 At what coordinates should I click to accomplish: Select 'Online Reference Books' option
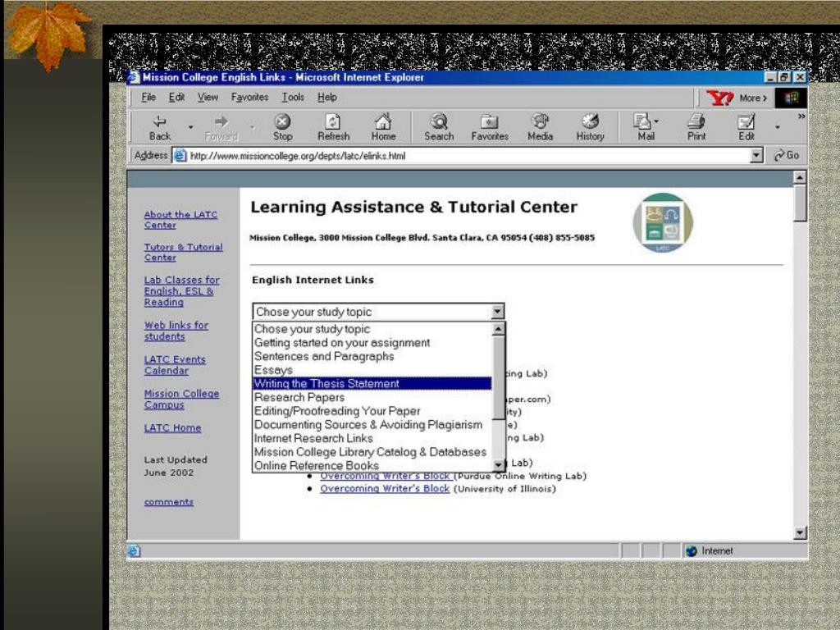click(372, 466)
